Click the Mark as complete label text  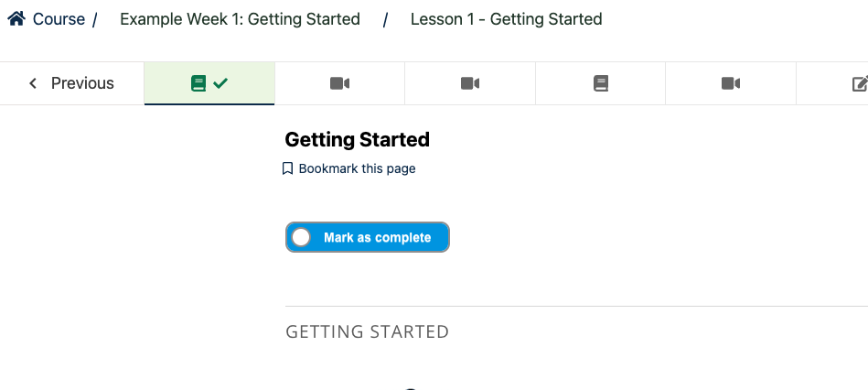(x=378, y=238)
